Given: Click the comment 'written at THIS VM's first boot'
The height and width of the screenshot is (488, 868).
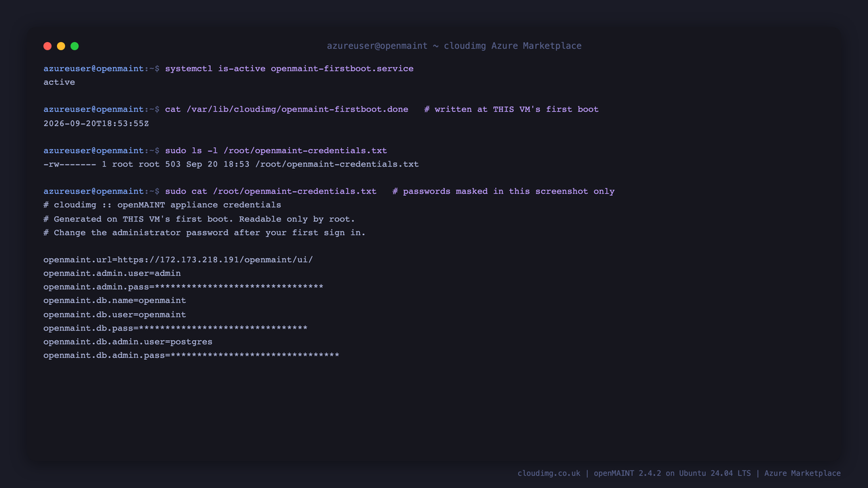Looking at the screenshot, I should coord(511,109).
